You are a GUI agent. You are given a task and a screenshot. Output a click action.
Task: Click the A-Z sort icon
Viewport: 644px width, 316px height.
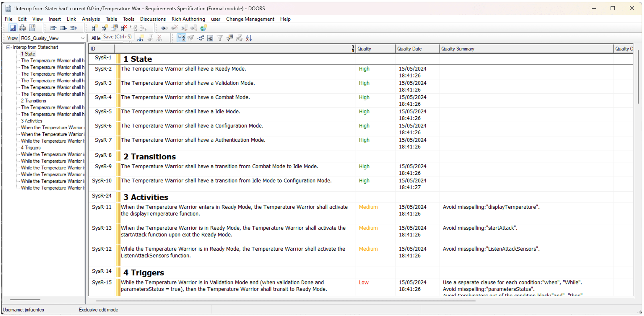pos(249,38)
